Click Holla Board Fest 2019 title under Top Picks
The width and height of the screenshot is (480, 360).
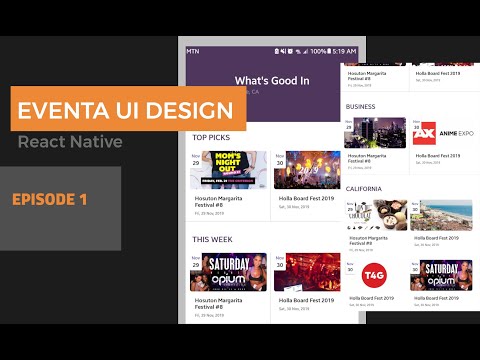click(306, 198)
